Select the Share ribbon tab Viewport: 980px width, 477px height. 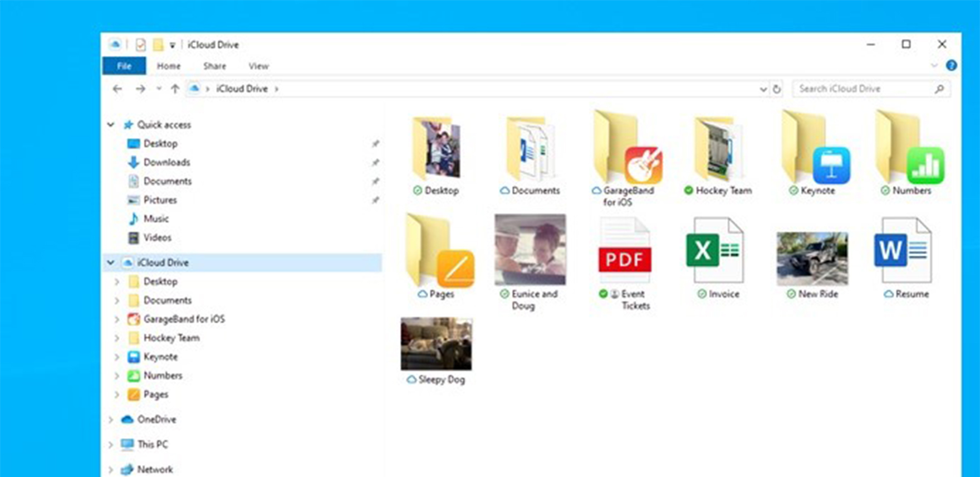coord(214,66)
